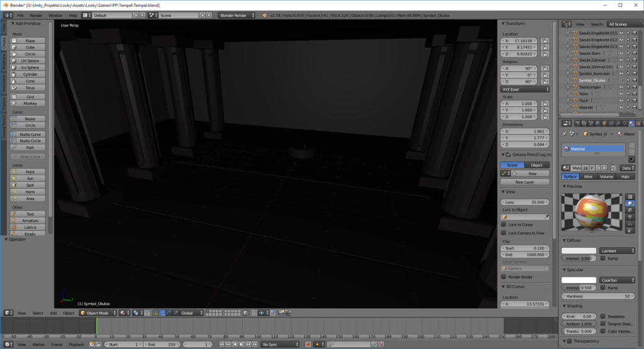Open the Render menu in top bar
The height and width of the screenshot is (349, 644).
click(x=36, y=15)
